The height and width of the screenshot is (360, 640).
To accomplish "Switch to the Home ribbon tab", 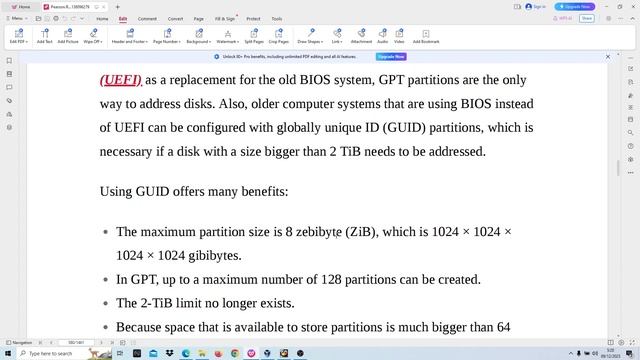I will click(x=102, y=19).
